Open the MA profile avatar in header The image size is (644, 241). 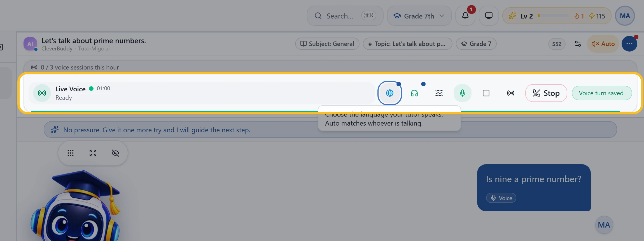coord(625,16)
